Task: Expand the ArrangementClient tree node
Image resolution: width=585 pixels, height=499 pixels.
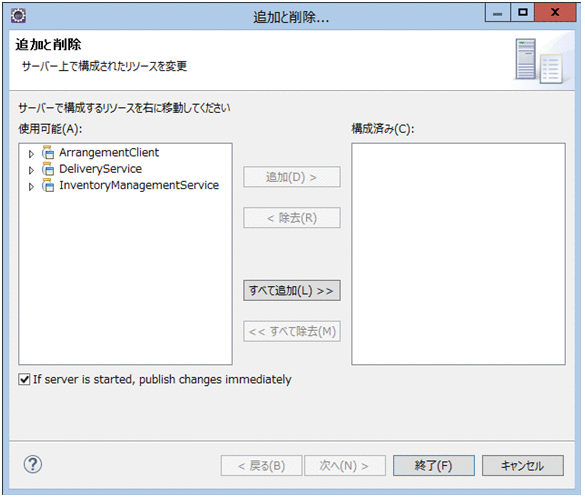Action: pos(31,153)
